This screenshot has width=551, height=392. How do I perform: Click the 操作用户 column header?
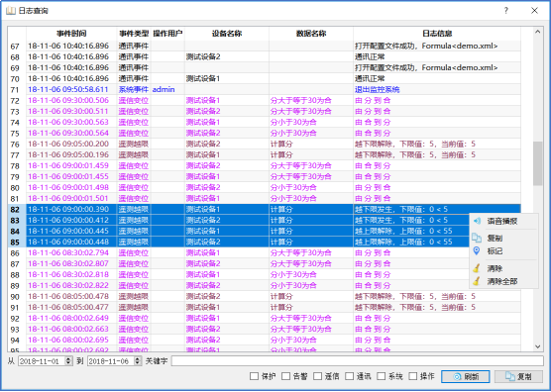(167, 34)
